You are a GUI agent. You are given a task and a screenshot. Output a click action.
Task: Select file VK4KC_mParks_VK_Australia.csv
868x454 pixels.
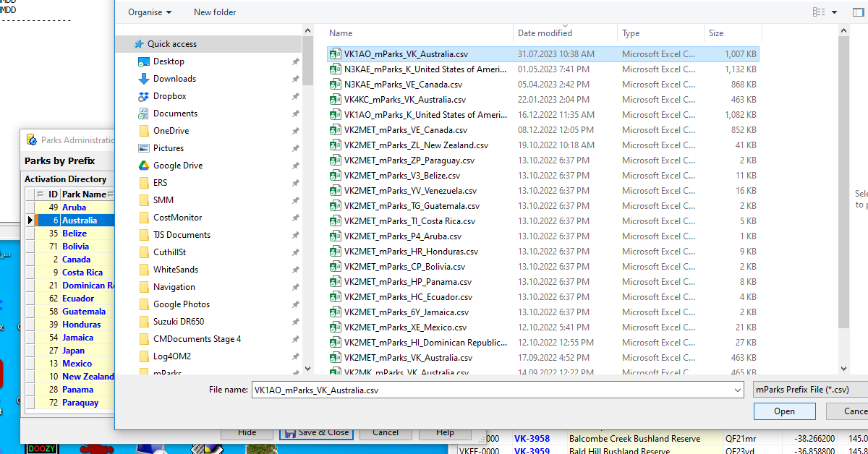(x=542, y=100)
